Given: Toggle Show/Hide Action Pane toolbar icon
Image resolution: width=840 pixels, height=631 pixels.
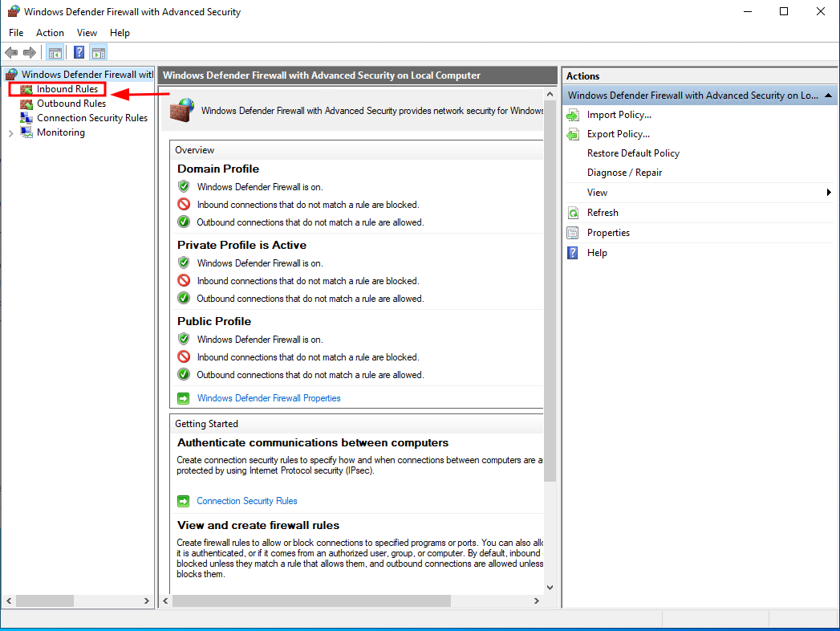Looking at the screenshot, I should click(x=99, y=52).
